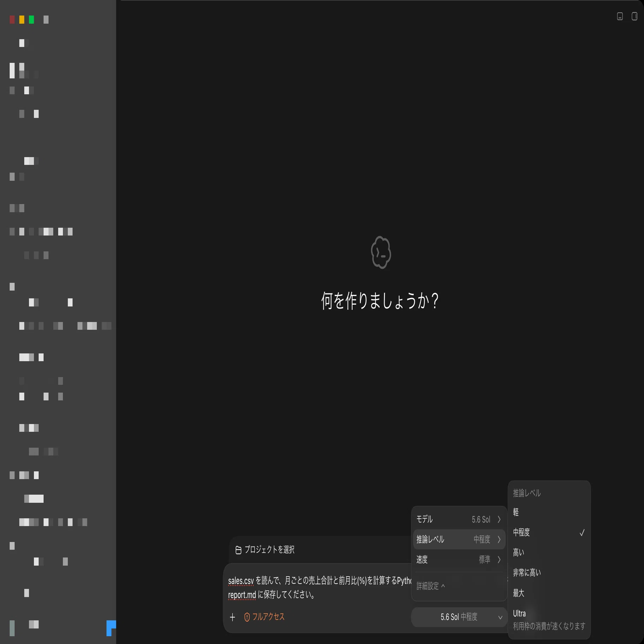Toggle the side panel icon at top right
644x644 pixels.
634,16
